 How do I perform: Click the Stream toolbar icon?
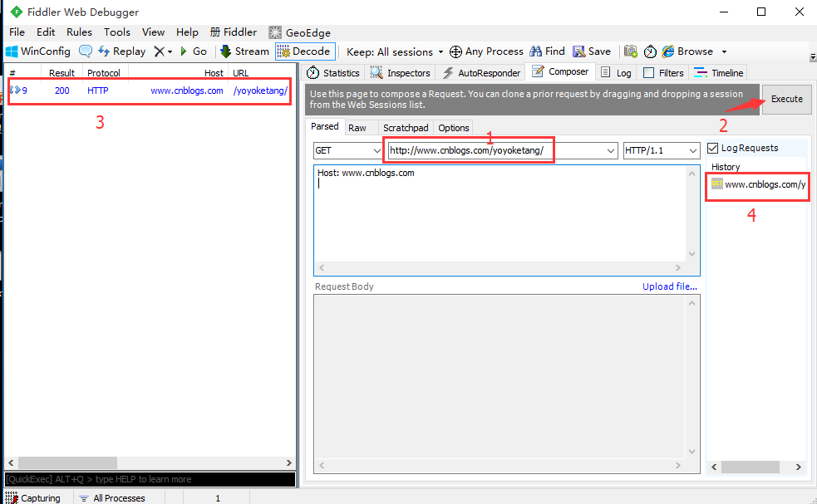click(245, 51)
